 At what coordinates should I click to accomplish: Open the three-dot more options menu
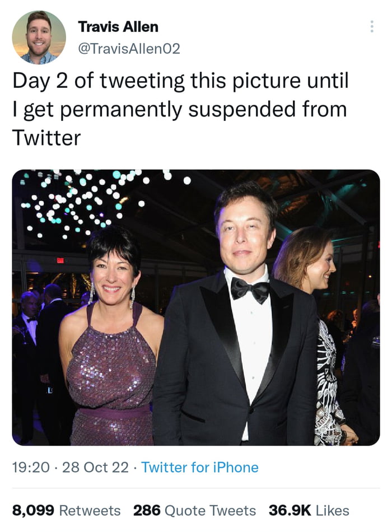(x=371, y=26)
